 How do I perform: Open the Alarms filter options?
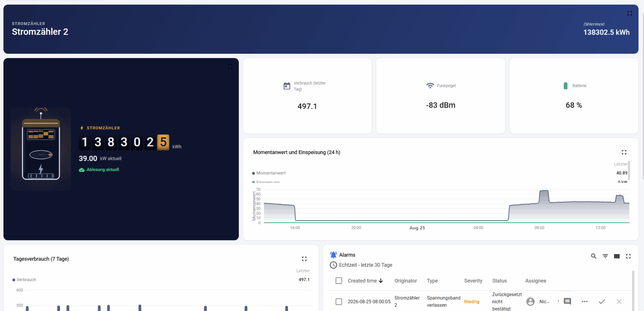pos(605,256)
